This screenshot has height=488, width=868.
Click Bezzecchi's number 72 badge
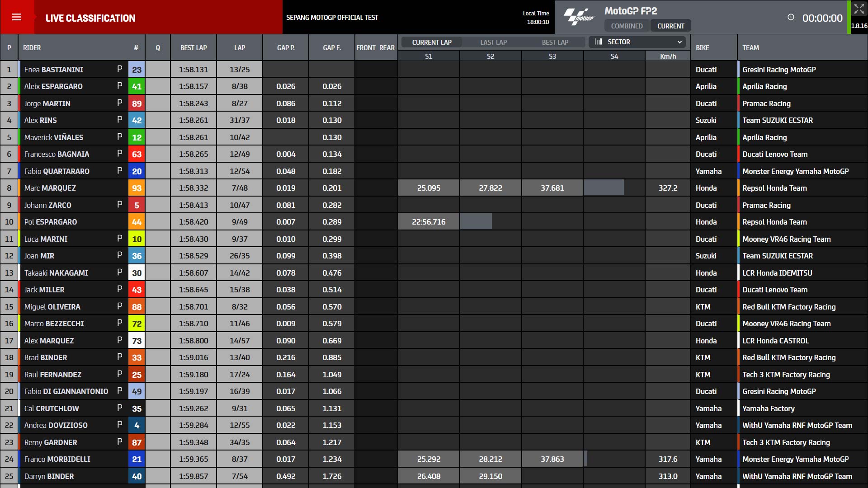click(137, 324)
